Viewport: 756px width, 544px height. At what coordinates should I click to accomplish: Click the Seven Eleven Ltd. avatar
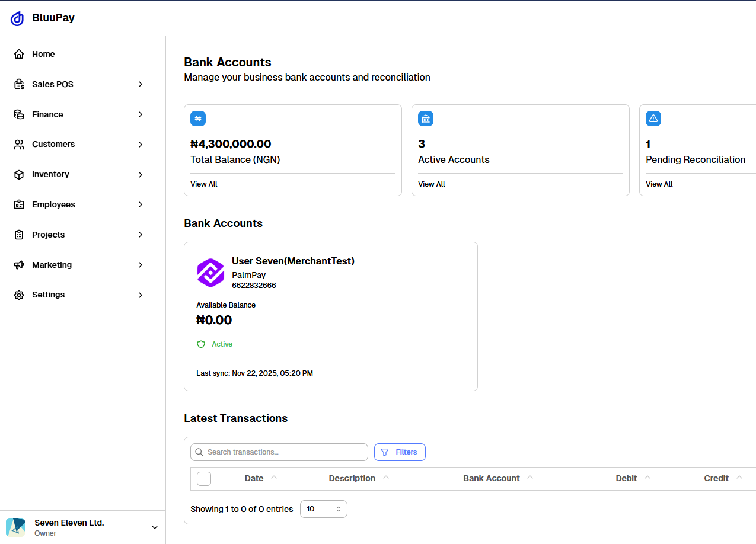[x=15, y=527]
